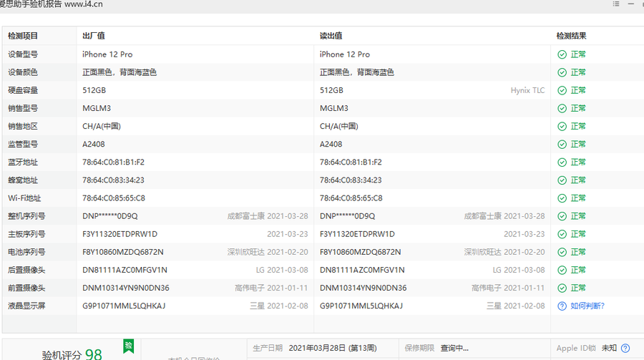
Task: Click the 出厂值 column header
Action: coord(94,36)
